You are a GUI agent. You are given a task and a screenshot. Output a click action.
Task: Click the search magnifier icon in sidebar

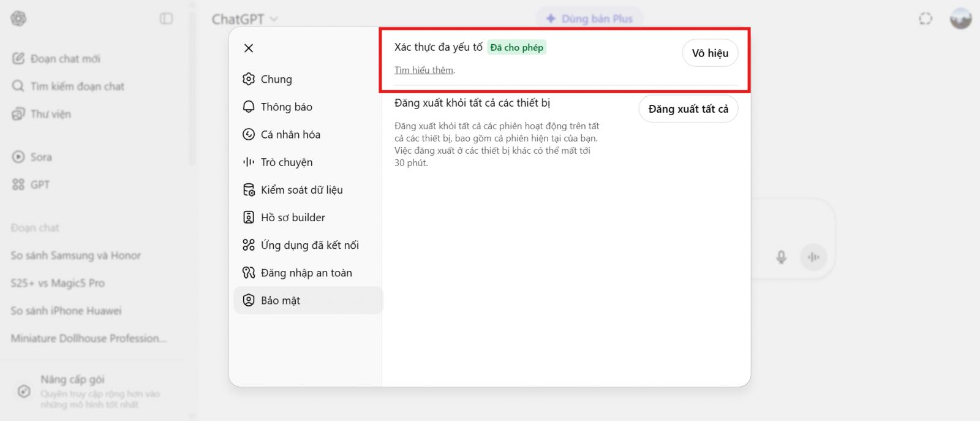click(x=18, y=86)
